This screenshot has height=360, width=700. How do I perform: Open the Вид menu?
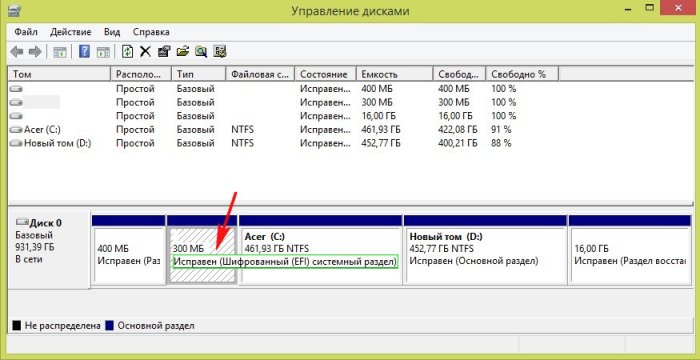pyautogui.click(x=112, y=32)
